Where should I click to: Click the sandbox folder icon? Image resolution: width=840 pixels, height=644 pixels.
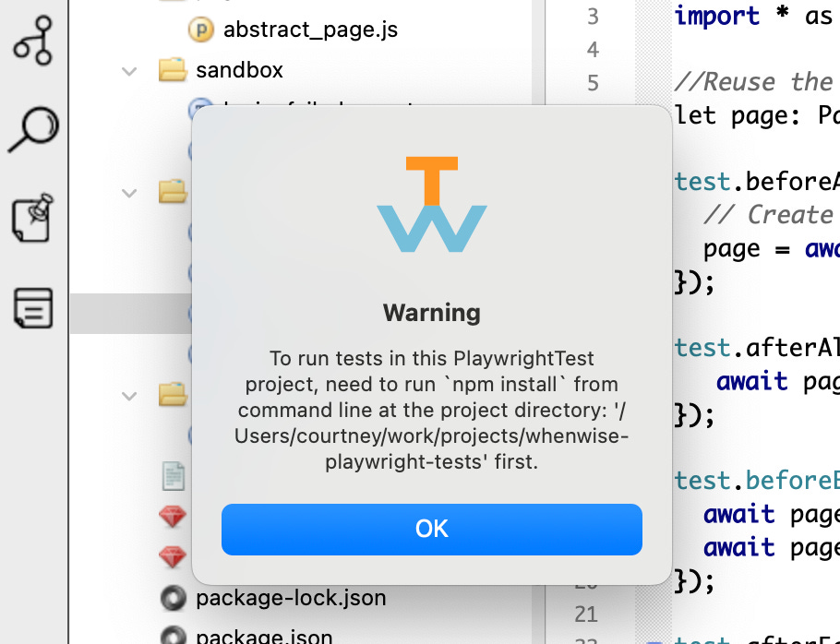coord(173,69)
